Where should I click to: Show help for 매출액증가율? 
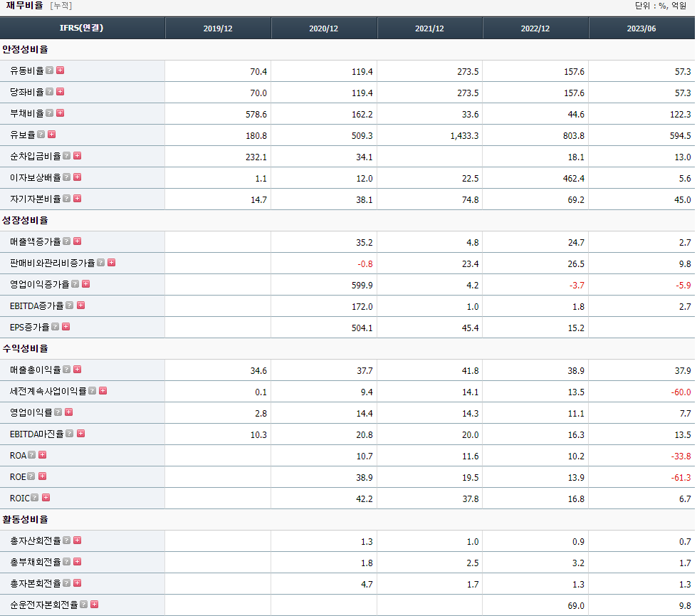[67, 241]
